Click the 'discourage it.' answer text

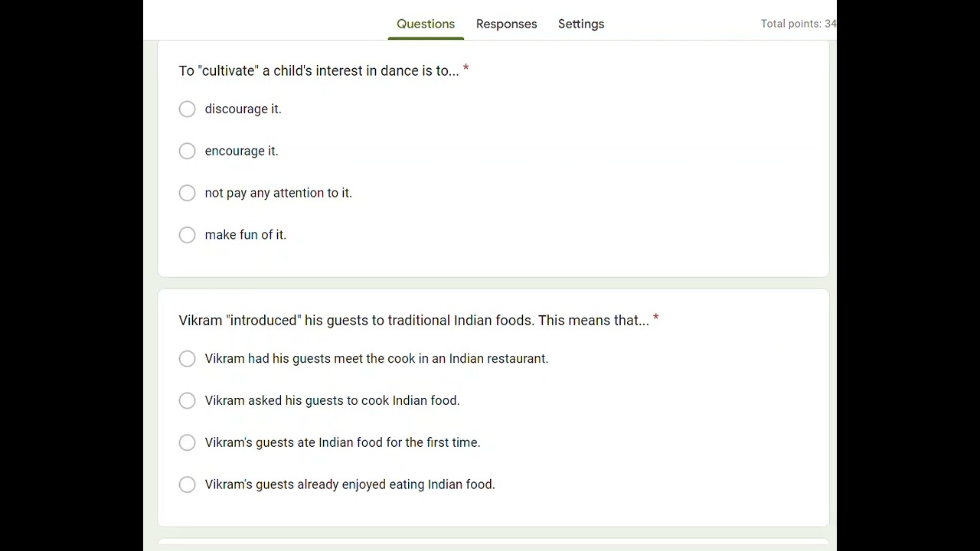(x=243, y=109)
